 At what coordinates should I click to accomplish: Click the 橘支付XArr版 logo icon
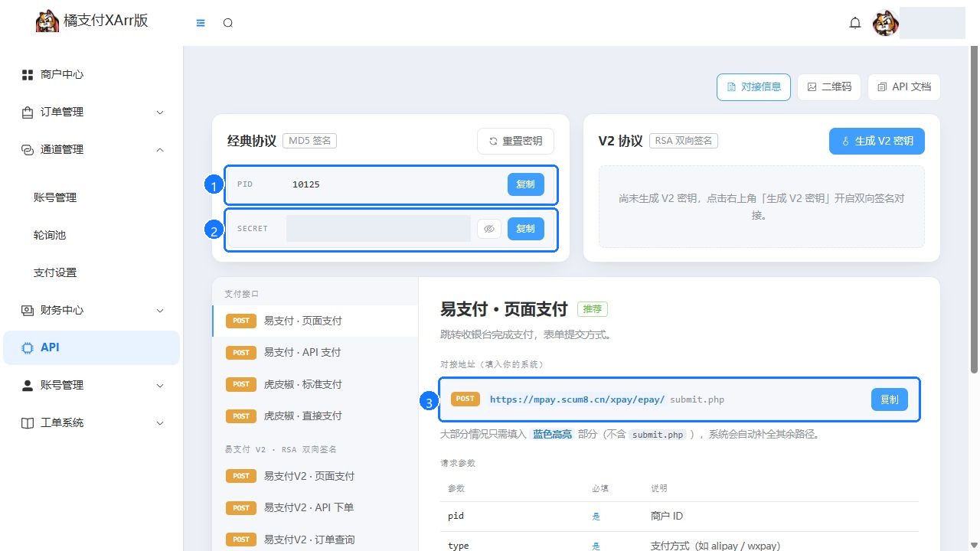pyautogui.click(x=47, y=21)
